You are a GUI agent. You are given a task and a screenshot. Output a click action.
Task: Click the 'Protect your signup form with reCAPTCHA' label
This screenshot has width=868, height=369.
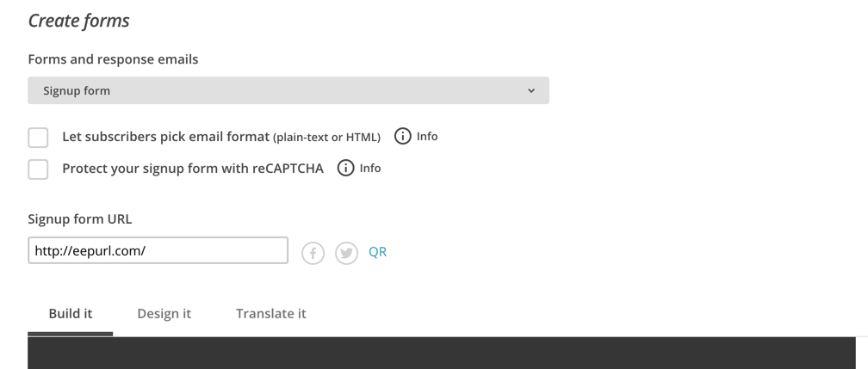tap(193, 169)
